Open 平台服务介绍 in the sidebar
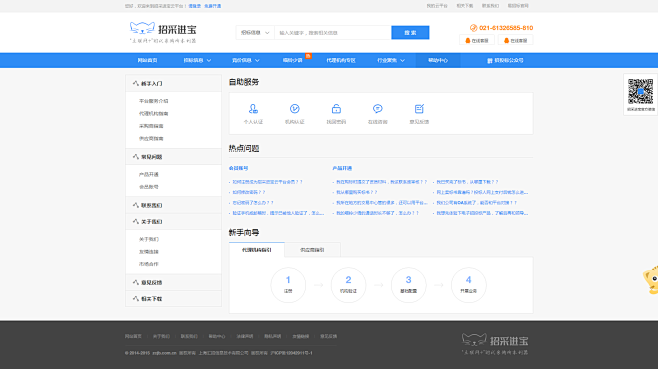The height and width of the screenshot is (369, 658). point(154,101)
